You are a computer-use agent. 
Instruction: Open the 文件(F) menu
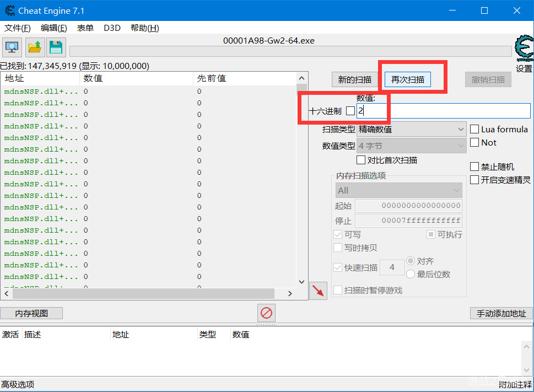tap(18, 28)
